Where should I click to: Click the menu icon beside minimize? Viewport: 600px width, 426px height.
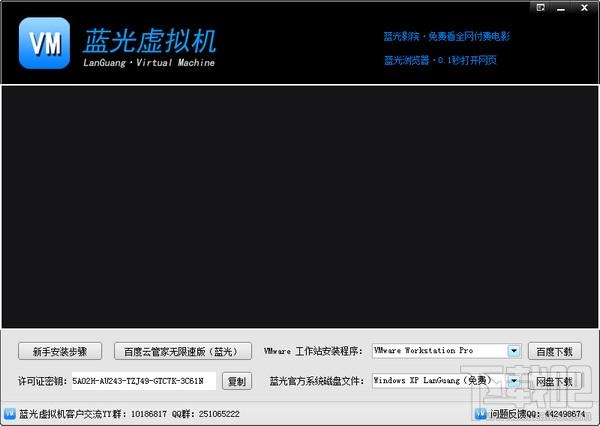pos(540,8)
